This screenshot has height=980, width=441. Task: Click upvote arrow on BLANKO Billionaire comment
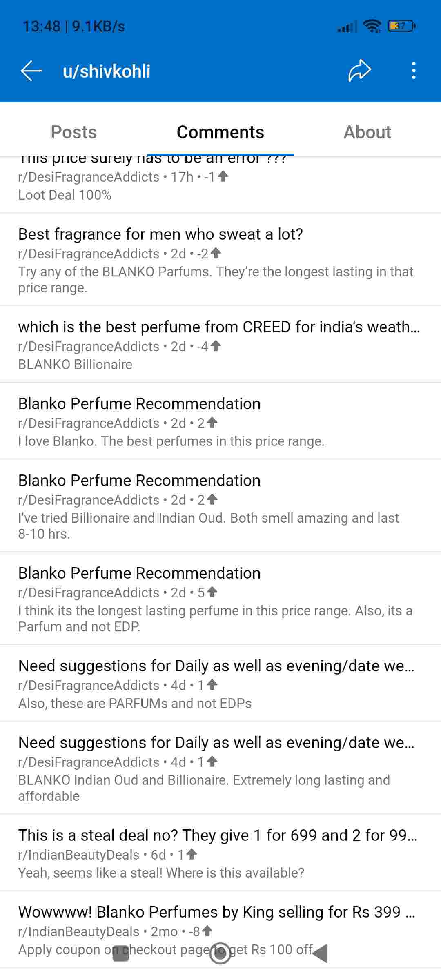(x=216, y=346)
